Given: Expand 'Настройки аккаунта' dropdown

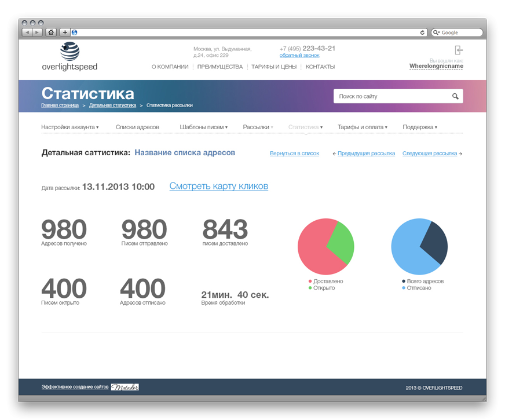Looking at the screenshot, I should click(70, 127).
